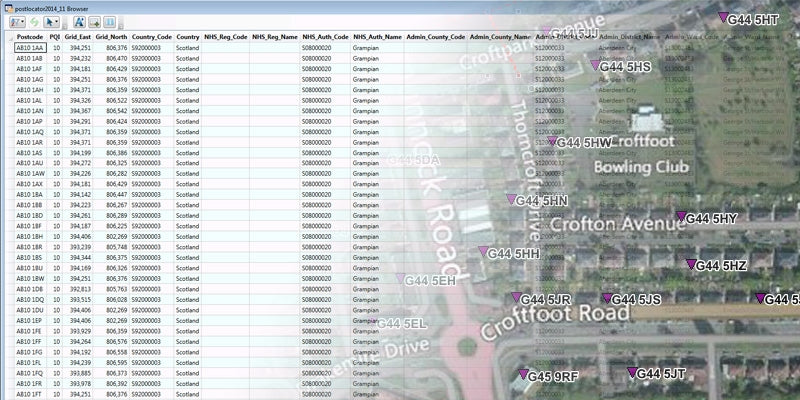Click the postcode cell AB10 1AS
Image resolution: width=800 pixels, height=400 pixels.
(30, 153)
